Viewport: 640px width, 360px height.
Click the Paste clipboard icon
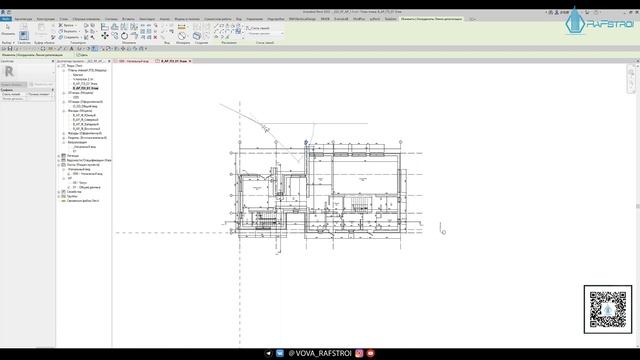[x=41, y=28]
